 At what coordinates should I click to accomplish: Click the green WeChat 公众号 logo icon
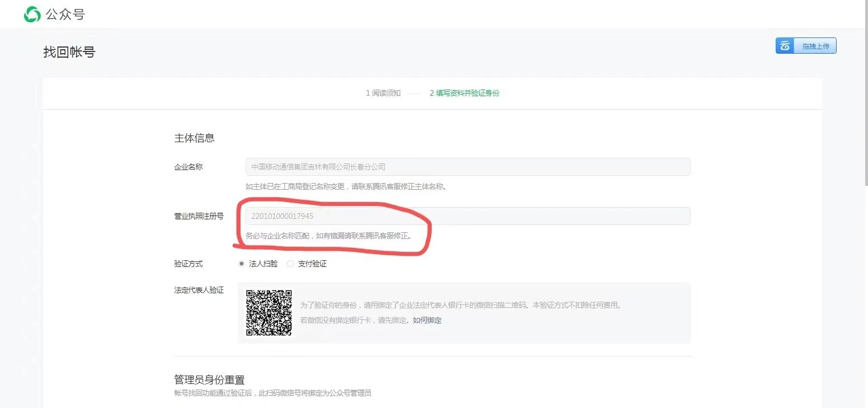32,15
